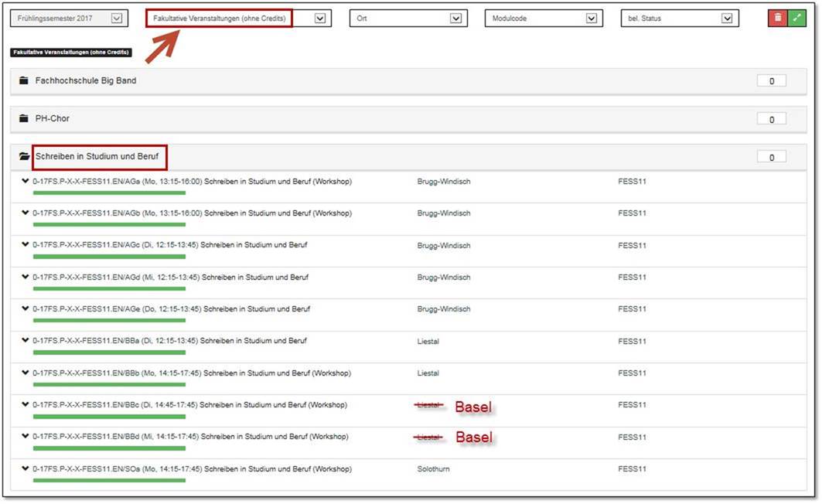Image resolution: width=822 pixels, height=504 pixels.
Task: Select course title 0-17FS.P-X-X-FESS11.EN/AGb Workshop
Action: 193,213
